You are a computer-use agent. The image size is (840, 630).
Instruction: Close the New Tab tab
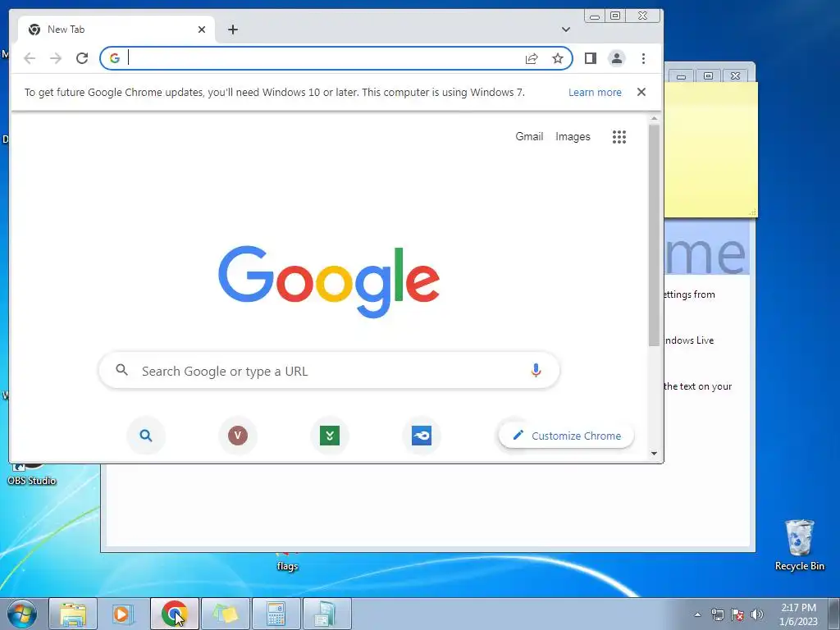coord(202,30)
